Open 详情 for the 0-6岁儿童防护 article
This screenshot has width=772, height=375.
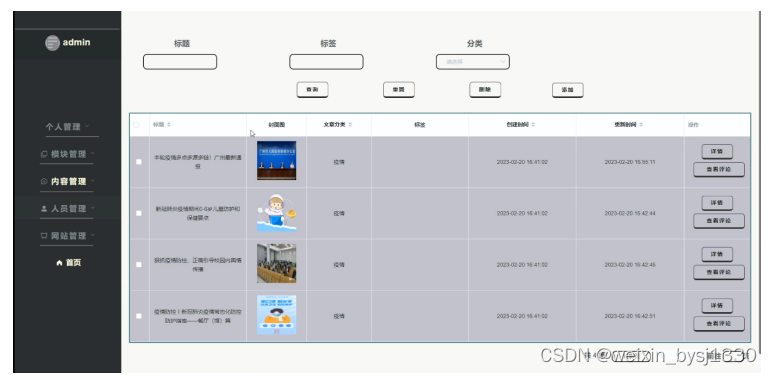[x=717, y=203]
